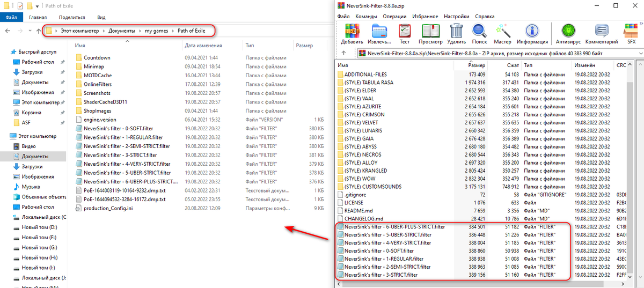Select Загрузки under Quick access
644x288 pixels.
tap(32, 72)
